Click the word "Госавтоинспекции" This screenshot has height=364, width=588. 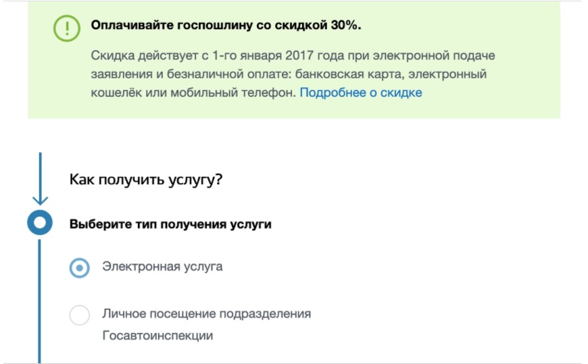tap(157, 336)
